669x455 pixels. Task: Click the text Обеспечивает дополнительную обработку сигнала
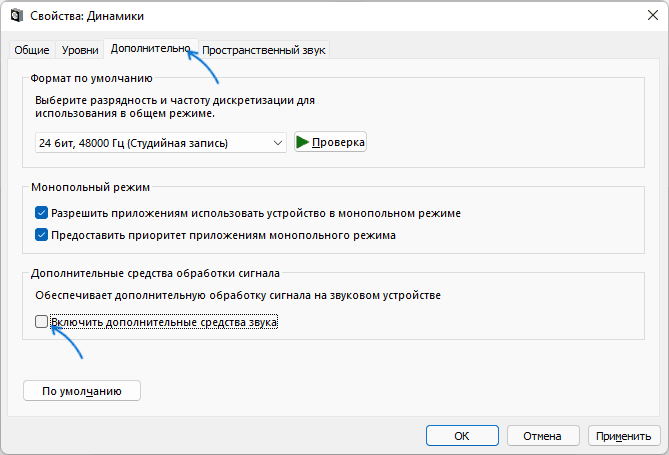[x=238, y=295]
